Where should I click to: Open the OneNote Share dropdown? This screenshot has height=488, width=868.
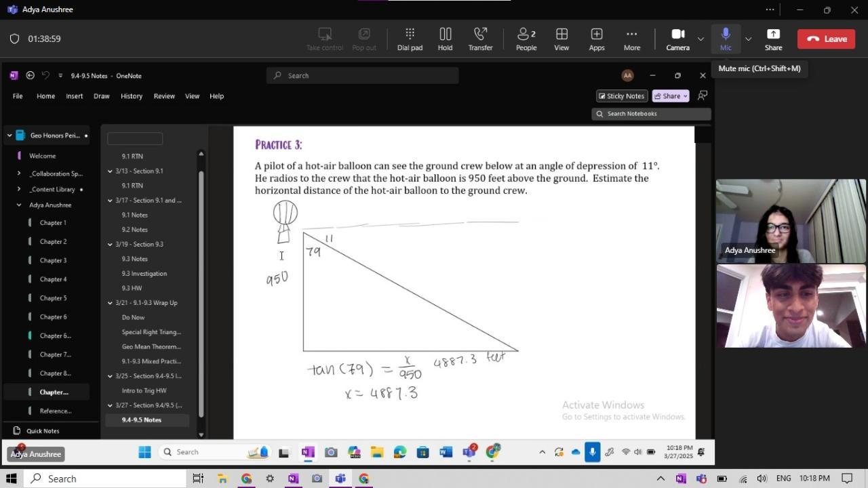[x=671, y=96]
